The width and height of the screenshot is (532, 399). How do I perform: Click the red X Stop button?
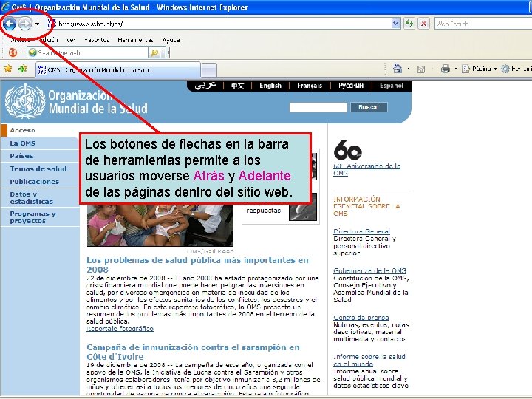pos(423,24)
